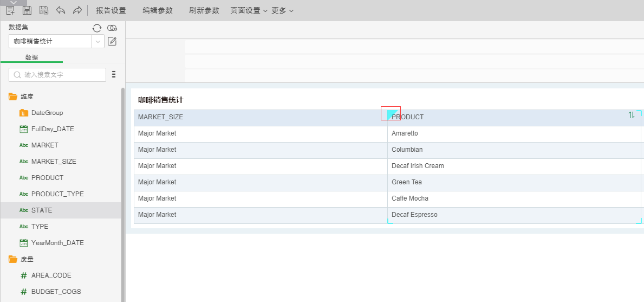Image resolution: width=644 pixels, height=302 pixels.
Task: Expand the 页面设置 dropdown menu
Action: point(249,10)
